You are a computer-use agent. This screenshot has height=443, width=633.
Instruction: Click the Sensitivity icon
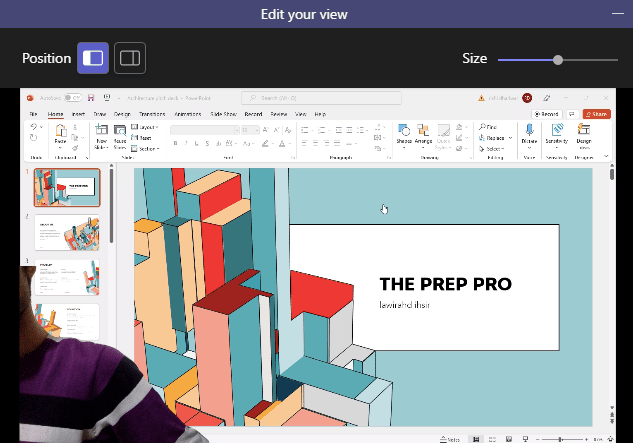pos(557,134)
